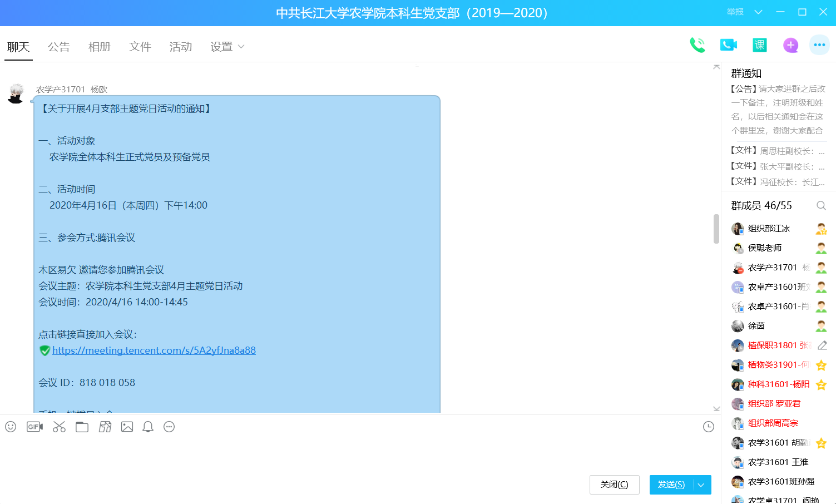The width and height of the screenshot is (836, 504).
Task: Launch the group class (课) feature
Action: pyautogui.click(x=760, y=45)
